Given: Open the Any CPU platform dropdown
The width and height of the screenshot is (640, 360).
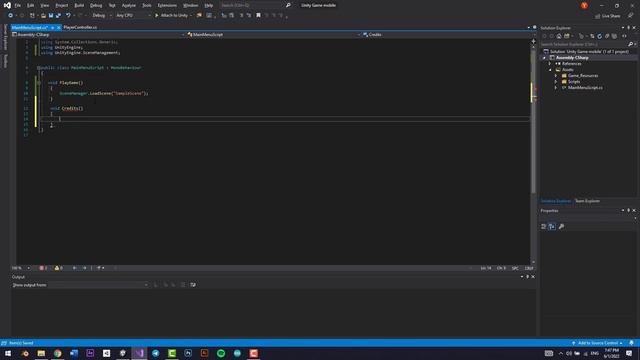Looking at the screenshot, I should click(133, 16).
